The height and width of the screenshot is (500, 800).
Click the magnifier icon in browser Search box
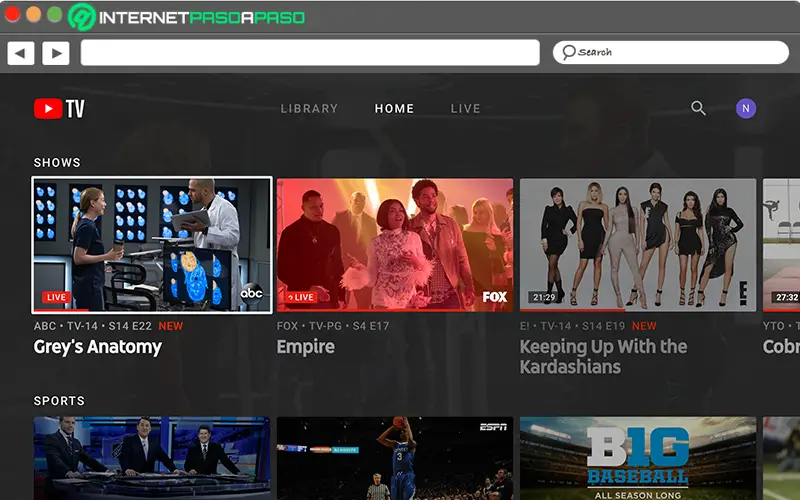pos(568,52)
